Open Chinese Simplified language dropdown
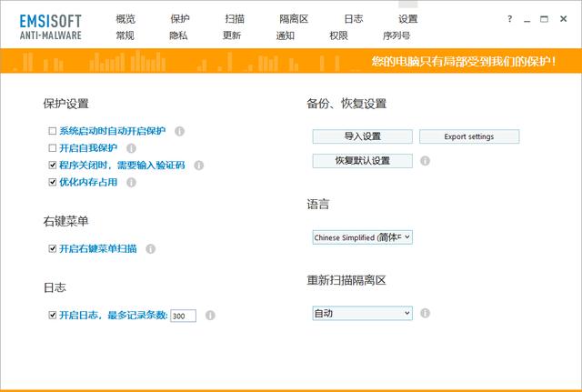This screenshot has width=582, height=392. click(362, 237)
